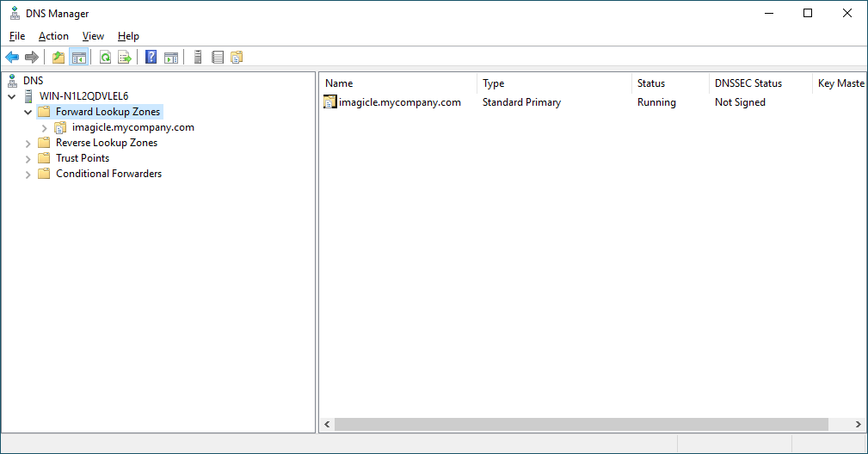The height and width of the screenshot is (454, 868).
Task: Click the Forward arrow toolbar icon
Action: click(x=32, y=58)
